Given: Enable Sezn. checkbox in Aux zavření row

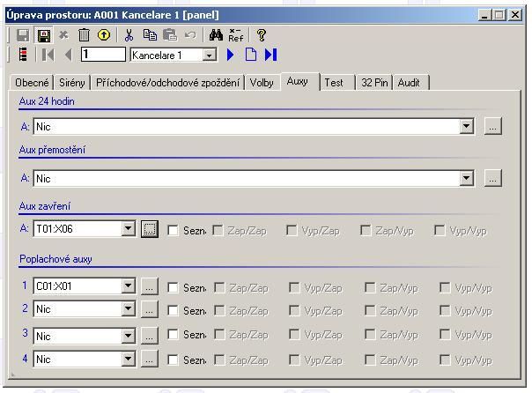Looking at the screenshot, I should coord(174,231).
